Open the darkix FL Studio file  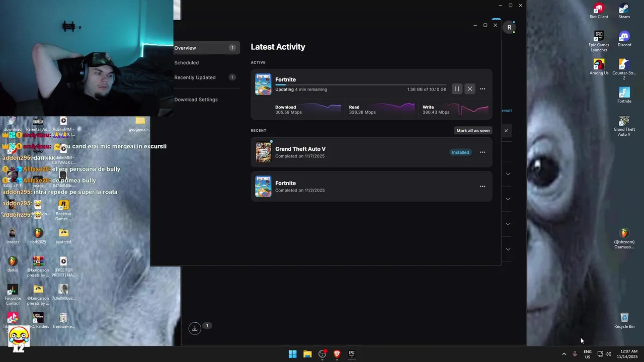click(x=13, y=264)
